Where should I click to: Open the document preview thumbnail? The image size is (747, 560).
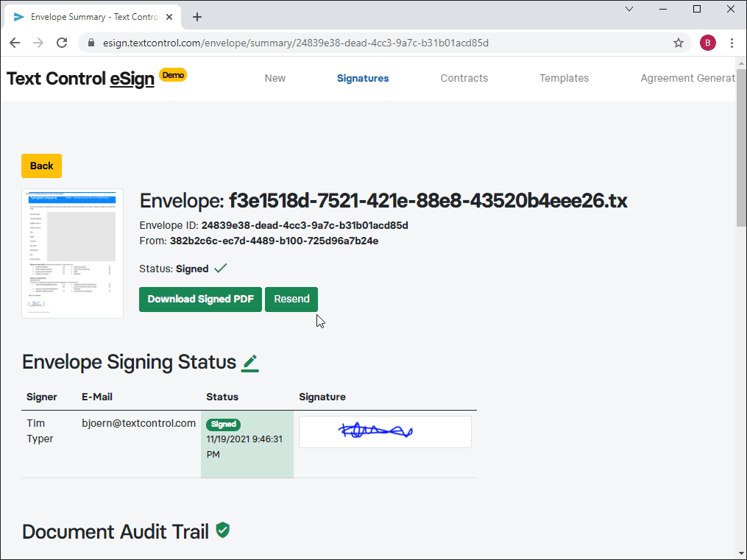(72, 253)
